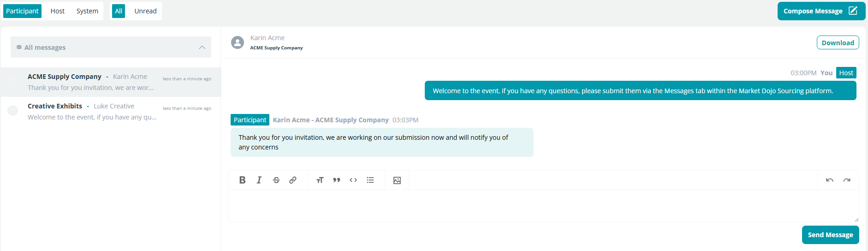This screenshot has height=251, width=868.
Task: Insert a code block in message
Action: 353,180
